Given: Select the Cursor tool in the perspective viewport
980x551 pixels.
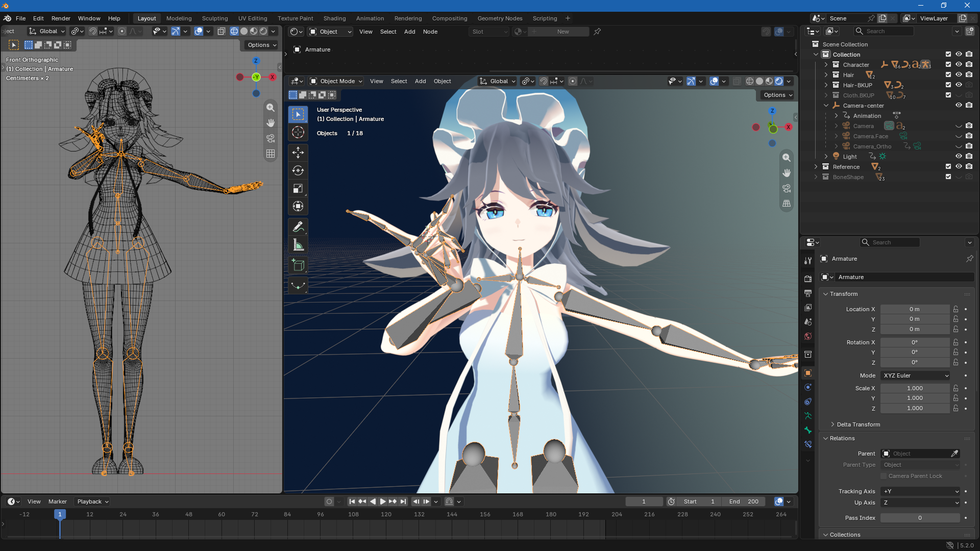Looking at the screenshot, I should pyautogui.click(x=298, y=133).
